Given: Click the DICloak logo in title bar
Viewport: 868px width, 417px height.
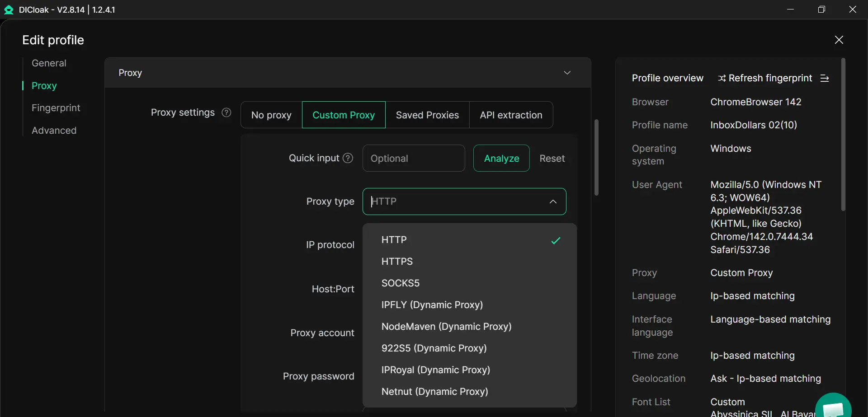Looking at the screenshot, I should pos(9,10).
